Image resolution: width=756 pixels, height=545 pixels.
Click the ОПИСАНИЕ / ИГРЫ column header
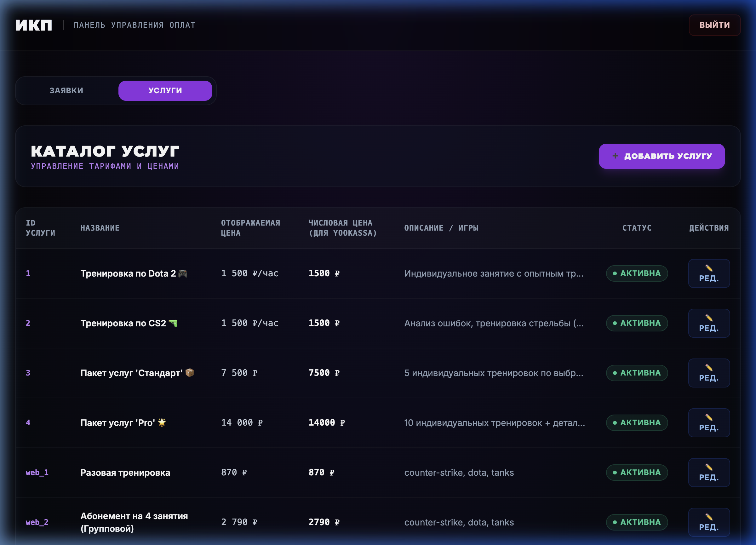(441, 228)
